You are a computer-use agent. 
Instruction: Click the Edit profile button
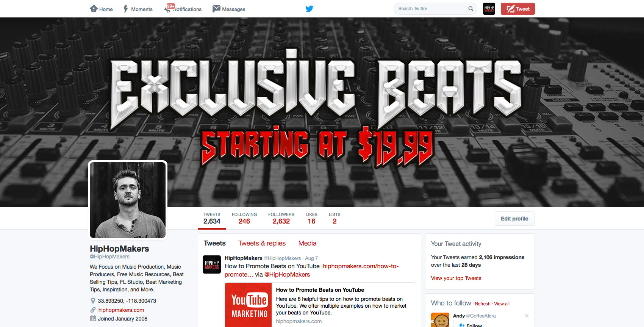tap(514, 219)
